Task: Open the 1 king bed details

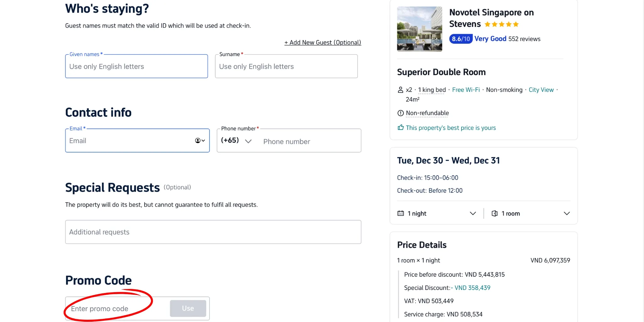Action: tap(432, 90)
